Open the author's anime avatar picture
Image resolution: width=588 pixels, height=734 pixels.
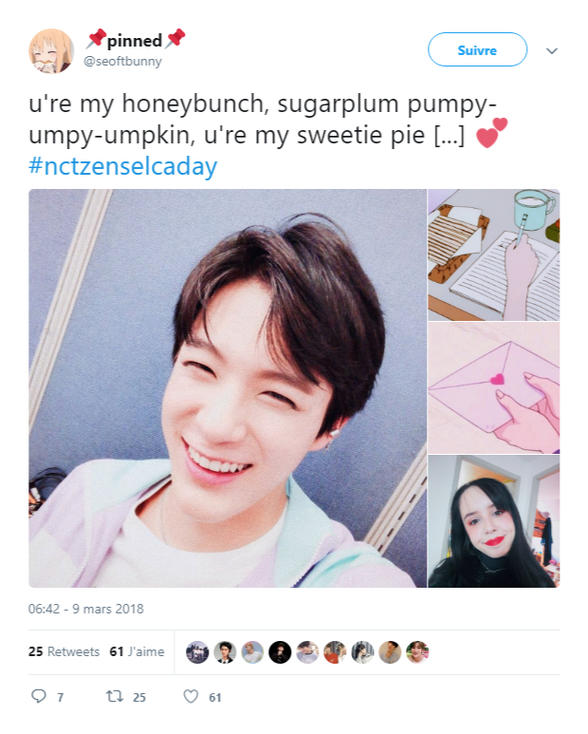[x=51, y=51]
